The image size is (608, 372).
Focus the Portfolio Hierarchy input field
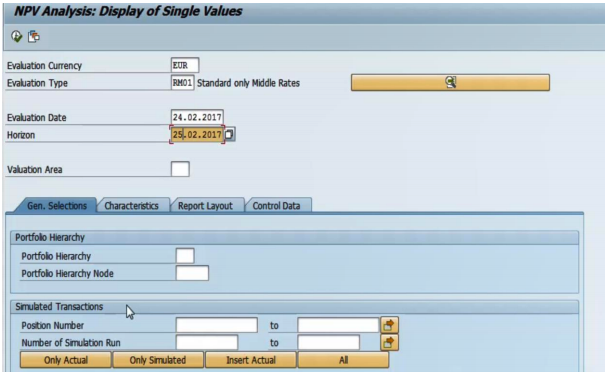(185, 256)
